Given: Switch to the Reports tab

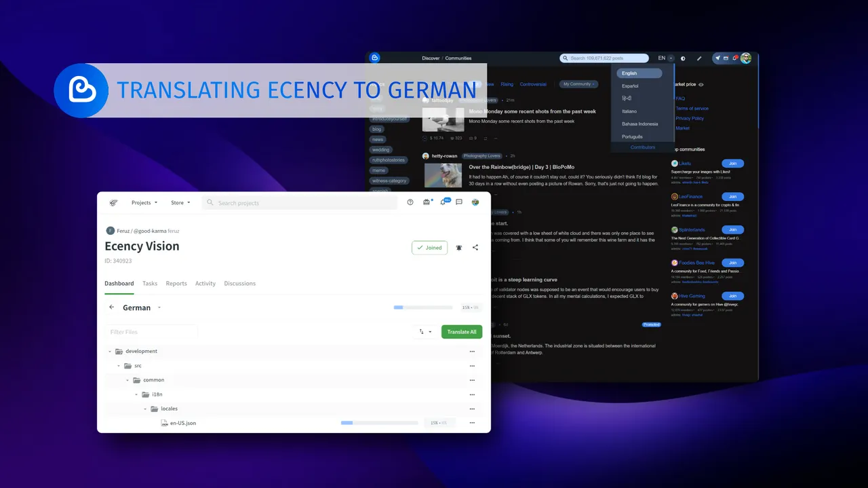Looking at the screenshot, I should (x=176, y=284).
